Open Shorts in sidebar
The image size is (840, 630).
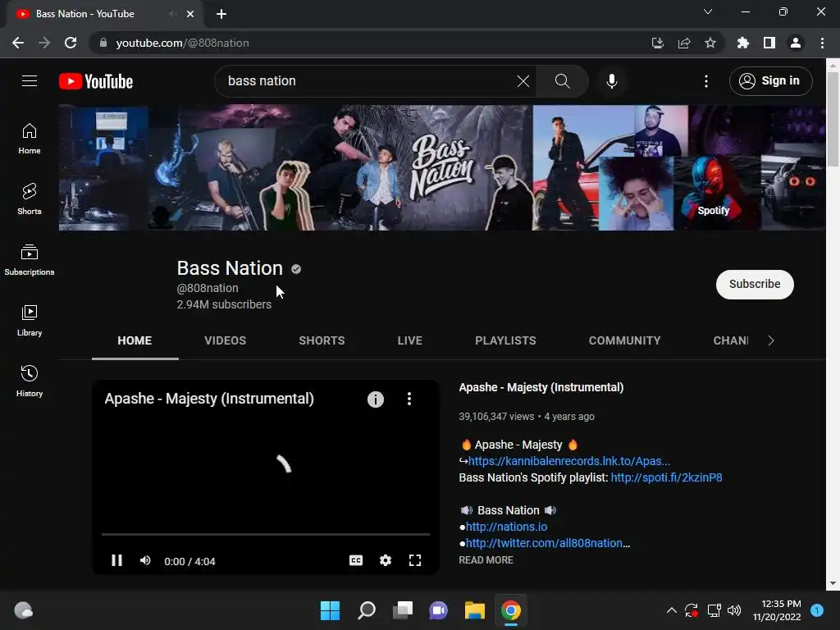[x=30, y=199]
